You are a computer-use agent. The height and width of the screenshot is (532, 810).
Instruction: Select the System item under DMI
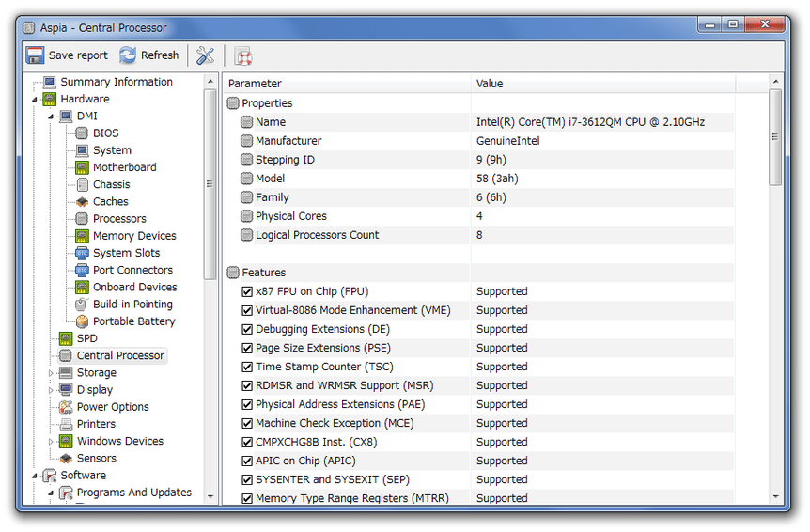point(112,150)
